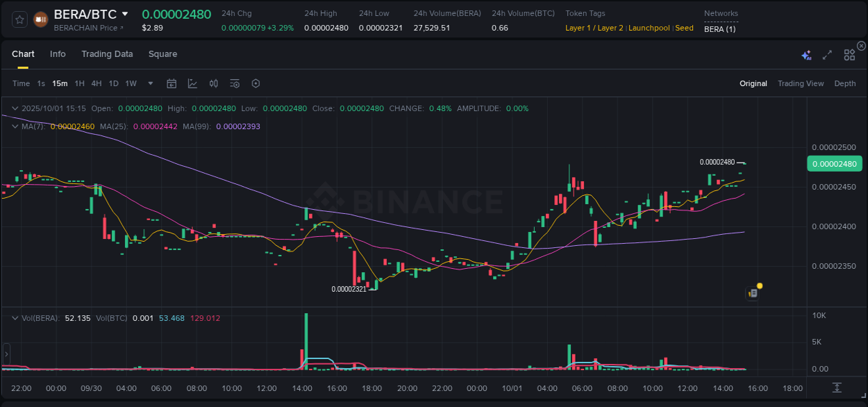Favorite BERA/BTC using the star icon
Screen dimensions: 868x407
coord(19,19)
